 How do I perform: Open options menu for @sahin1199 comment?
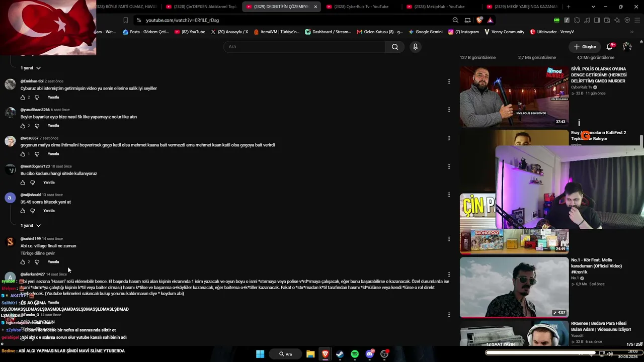(x=449, y=239)
